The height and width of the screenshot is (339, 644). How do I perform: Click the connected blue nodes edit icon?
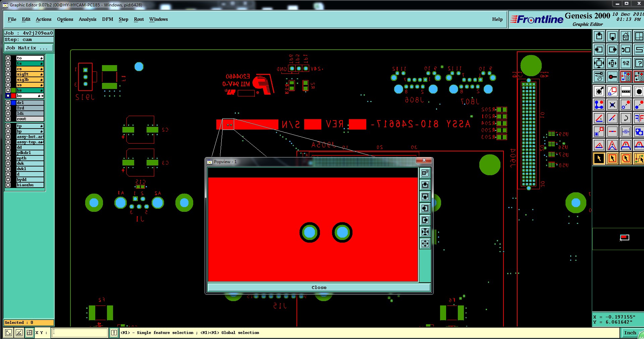(x=599, y=105)
